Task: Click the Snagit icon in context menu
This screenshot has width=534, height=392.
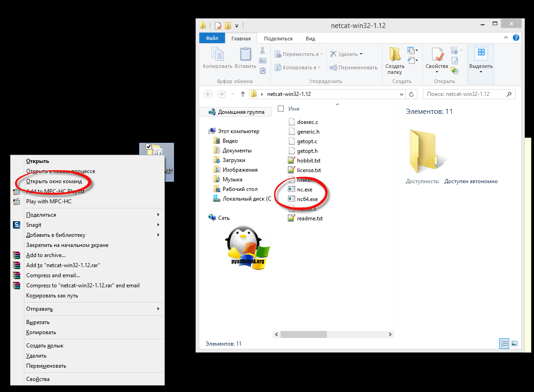Action: coord(17,225)
